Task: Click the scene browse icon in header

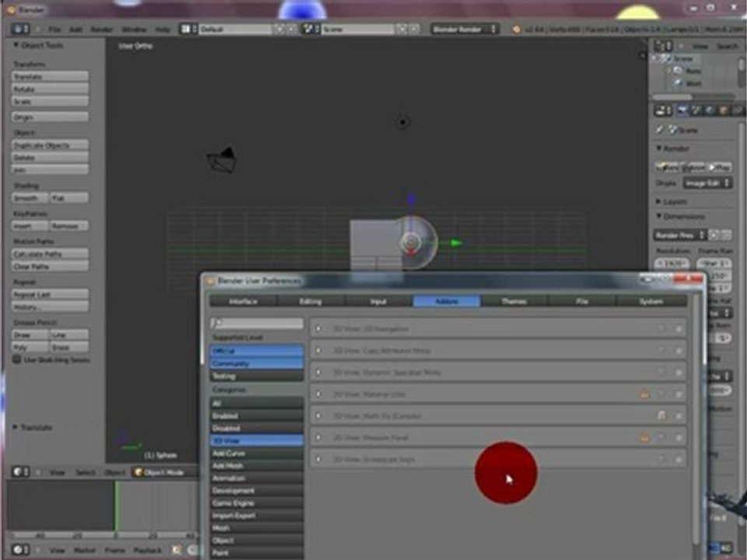Action: click(x=310, y=29)
